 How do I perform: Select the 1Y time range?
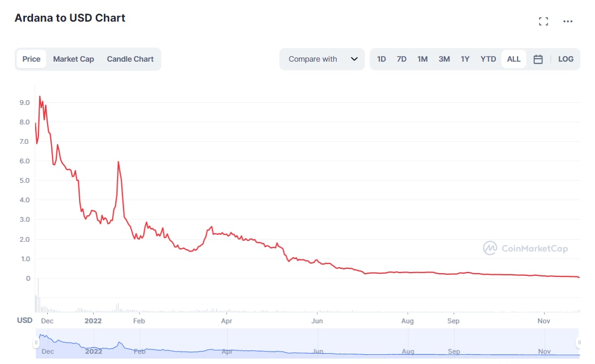(x=465, y=59)
